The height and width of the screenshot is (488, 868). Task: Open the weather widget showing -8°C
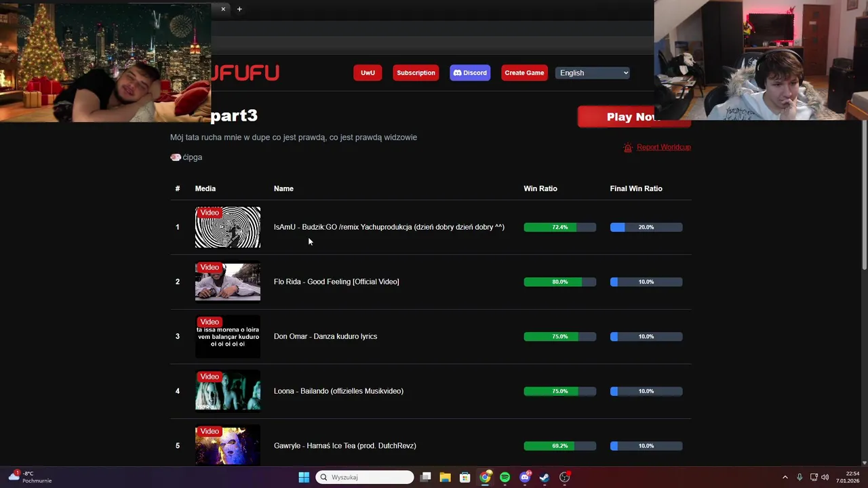(30, 477)
